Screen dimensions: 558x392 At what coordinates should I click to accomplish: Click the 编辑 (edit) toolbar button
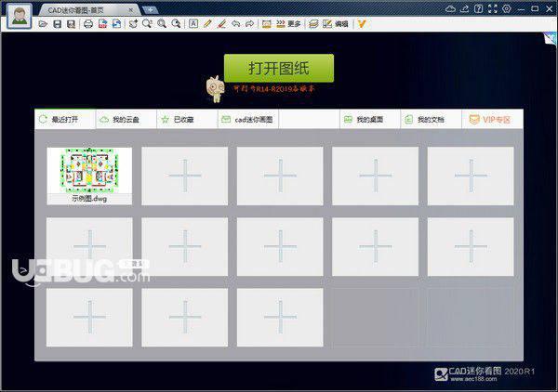click(336, 24)
